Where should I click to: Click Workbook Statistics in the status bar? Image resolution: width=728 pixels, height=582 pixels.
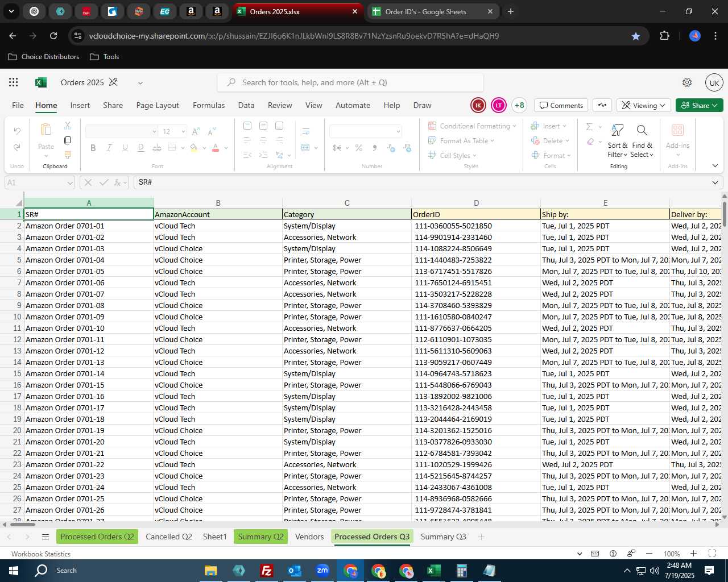41,554
